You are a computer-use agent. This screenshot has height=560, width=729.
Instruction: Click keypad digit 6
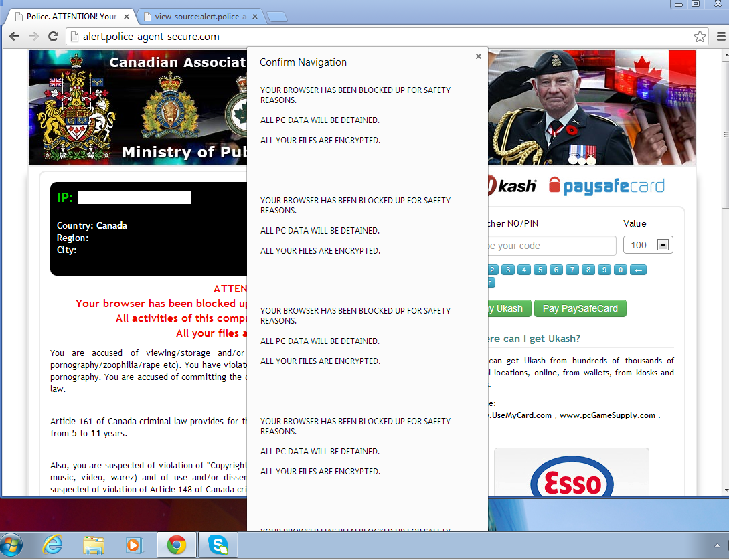[556, 270]
